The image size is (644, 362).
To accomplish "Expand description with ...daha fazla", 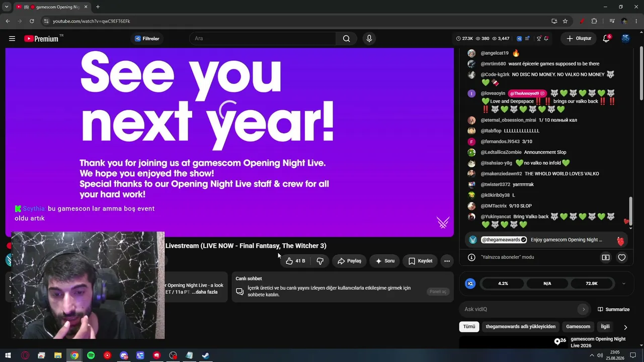I will pos(204,292).
